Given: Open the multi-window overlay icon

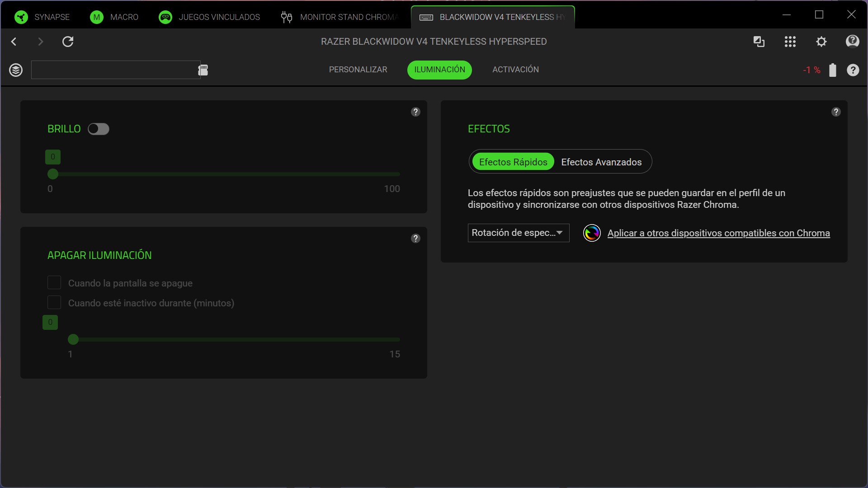Looking at the screenshot, I should (759, 42).
